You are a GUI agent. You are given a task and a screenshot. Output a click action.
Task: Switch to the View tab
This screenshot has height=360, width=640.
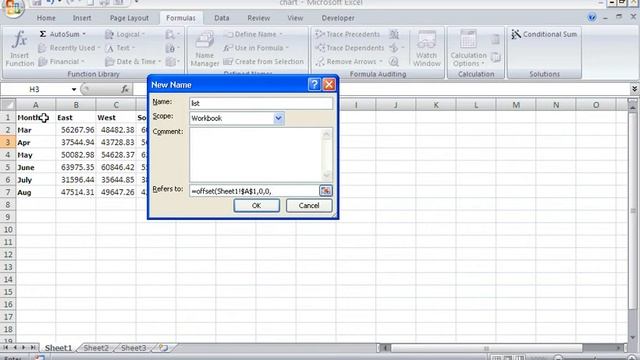click(295, 18)
